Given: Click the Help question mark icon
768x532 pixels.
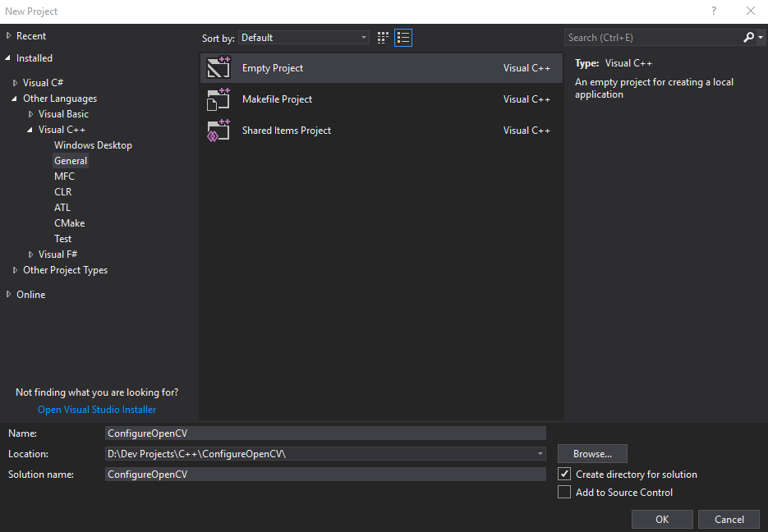Looking at the screenshot, I should pyautogui.click(x=713, y=11).
